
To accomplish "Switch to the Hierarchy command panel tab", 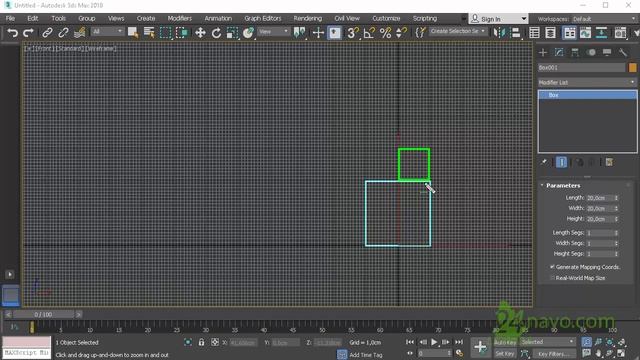I will [575, 52].
